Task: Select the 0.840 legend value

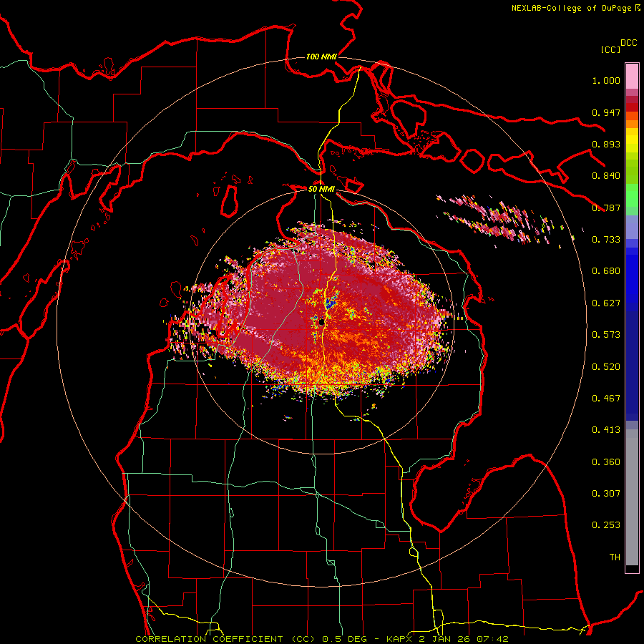Action: point(606,176)
